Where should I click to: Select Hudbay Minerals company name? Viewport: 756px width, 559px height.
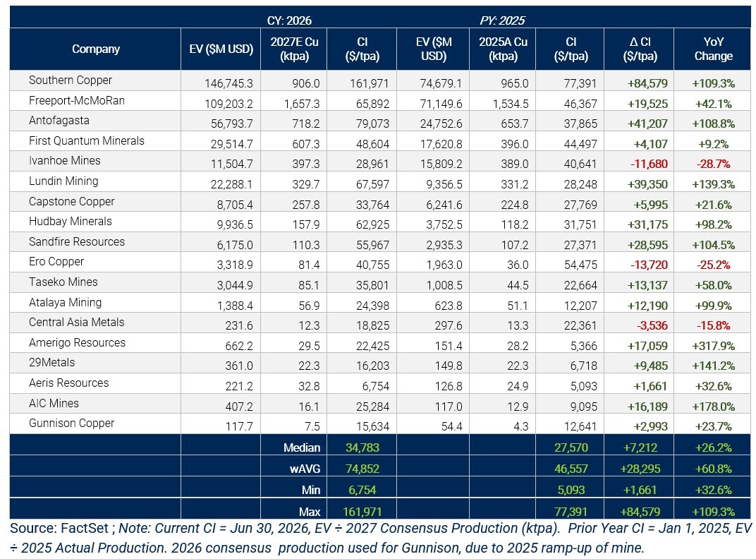click(71, 221)
